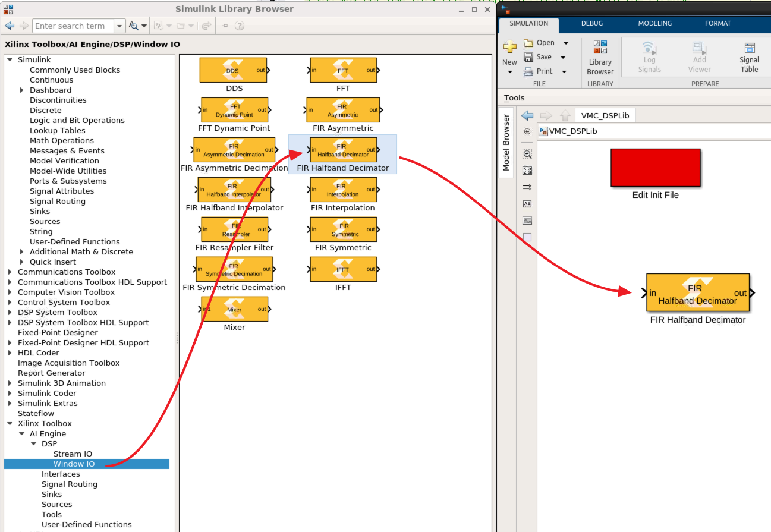This screenshot has width=771, height=532.
Task: Open the Library Browser from the ribbon
Action: (600, 58)
